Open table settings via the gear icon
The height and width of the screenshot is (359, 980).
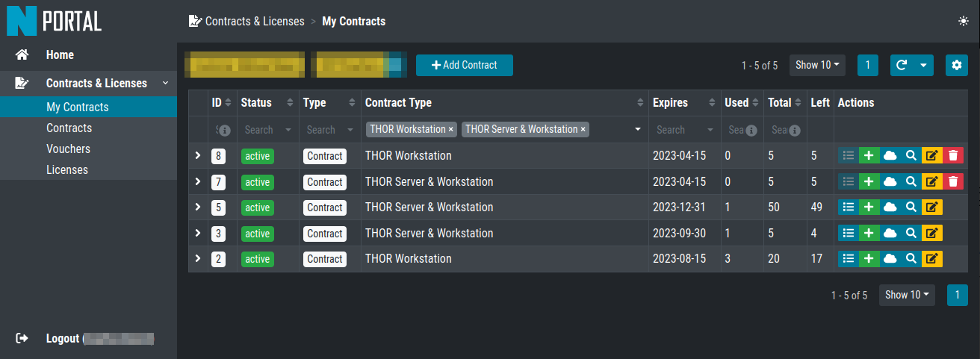956,65
